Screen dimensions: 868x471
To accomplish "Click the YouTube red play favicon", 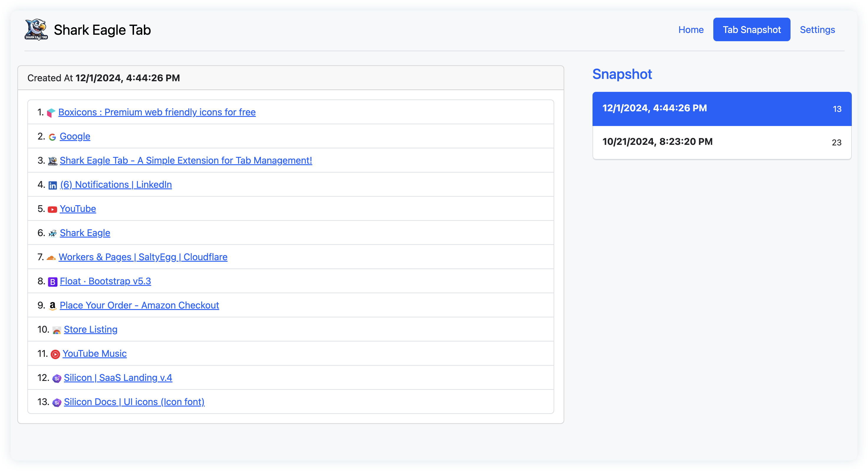I will click(x=52, y=209).
